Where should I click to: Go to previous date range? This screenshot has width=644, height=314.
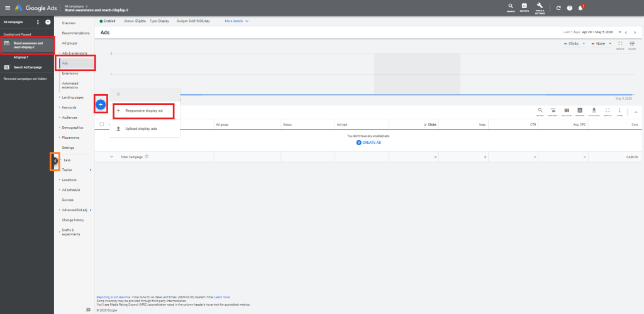(626, 33)
